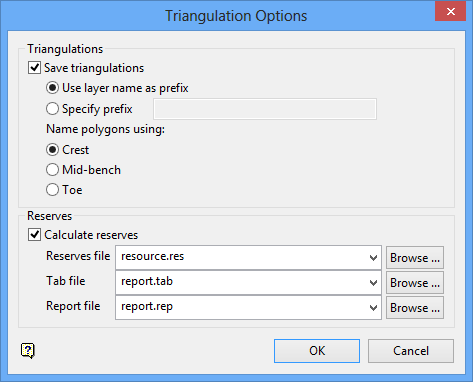The image size is (473, 382).
Task: Select Mid-bench naming option
Action: click(x=52, y=170)
